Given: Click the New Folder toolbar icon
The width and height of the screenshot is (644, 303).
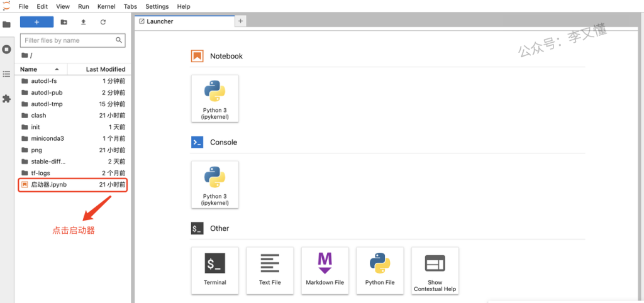Looking at the screenshot, I should pos(64,22).
